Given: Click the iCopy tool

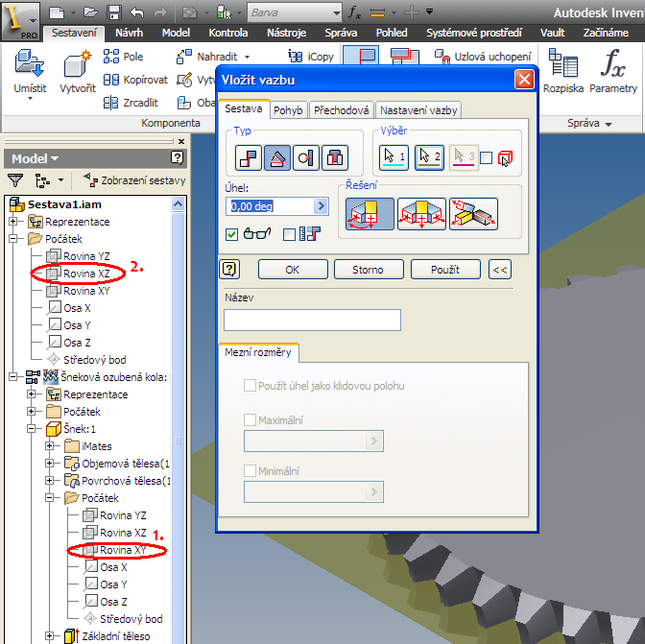Looking at the screenshot, I should (x=311, y=57).
